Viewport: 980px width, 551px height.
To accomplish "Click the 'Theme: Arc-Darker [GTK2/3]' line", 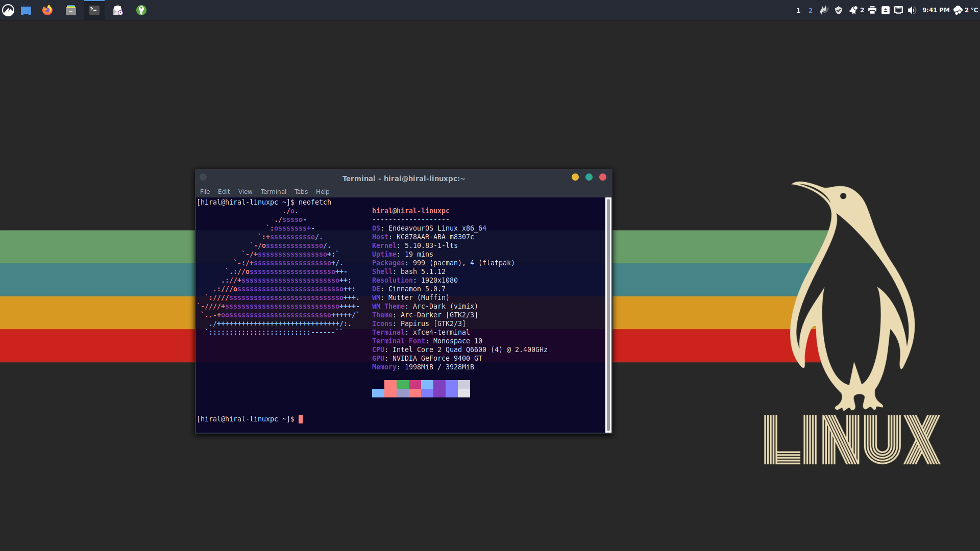I will (x=425, y=315).
